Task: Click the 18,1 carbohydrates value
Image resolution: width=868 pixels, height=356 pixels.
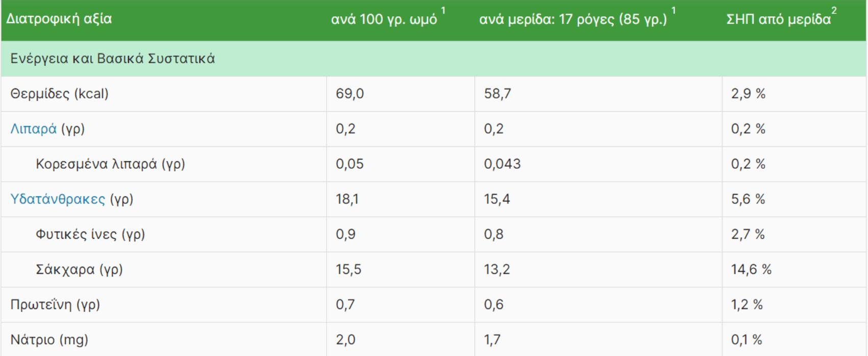Action: 347,199
